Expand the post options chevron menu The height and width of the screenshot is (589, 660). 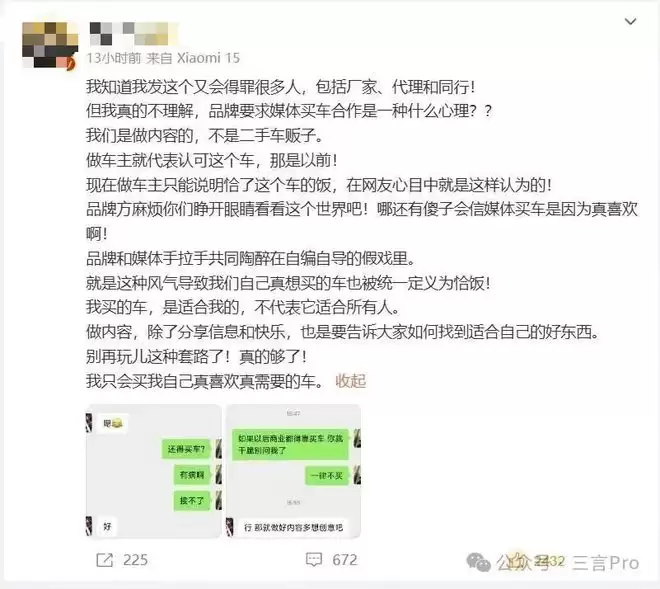click(x=630, y=21)
